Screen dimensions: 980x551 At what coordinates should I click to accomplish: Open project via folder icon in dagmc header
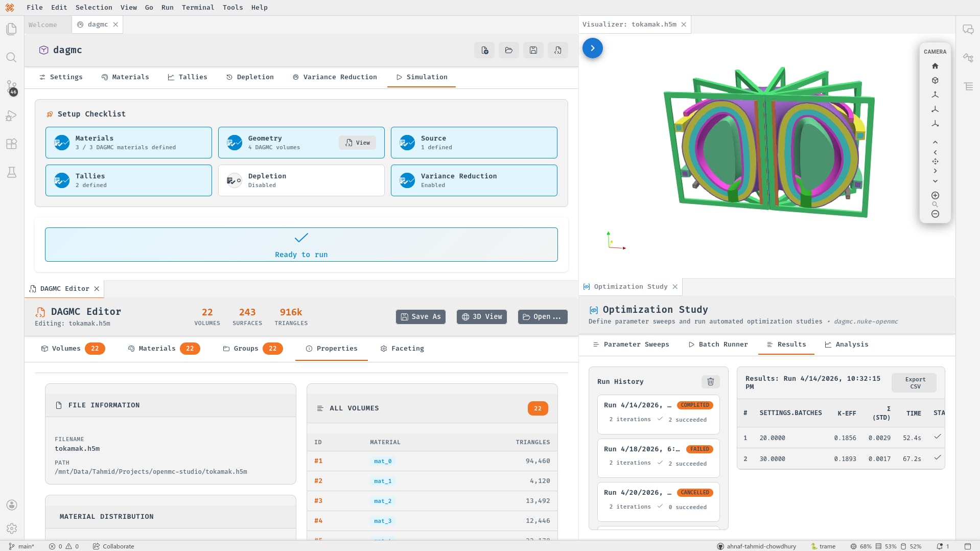(509, 50)
